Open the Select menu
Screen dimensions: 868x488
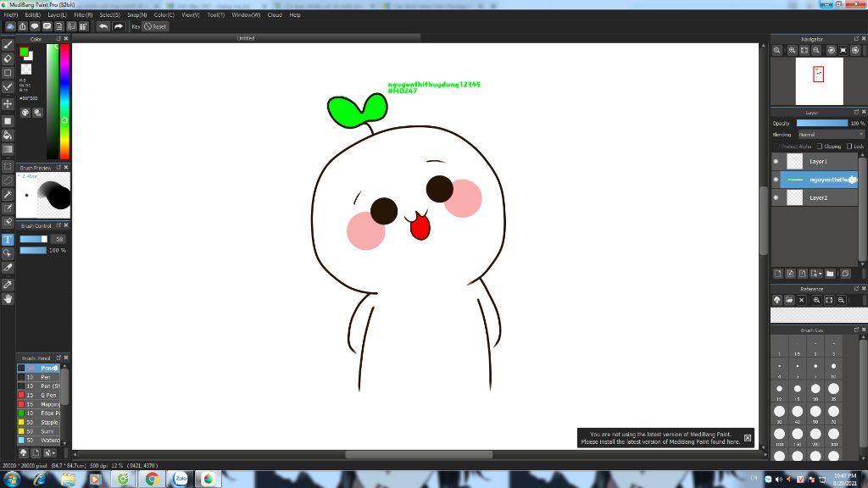coord(109,15)
